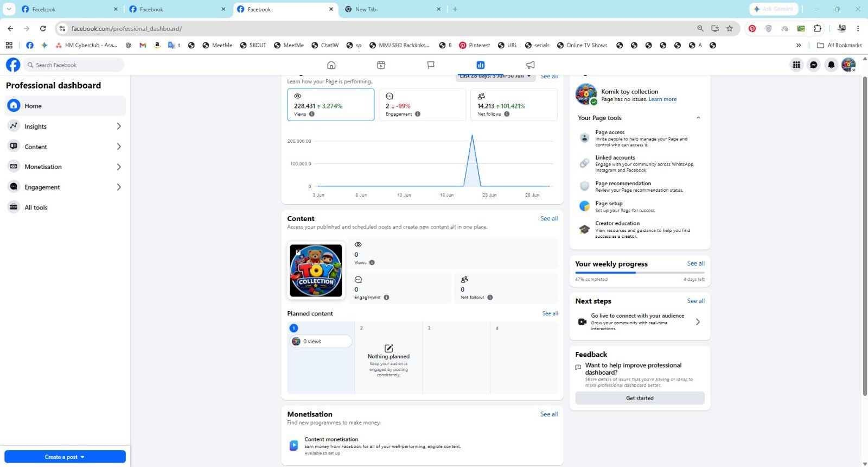Open Messenger chat icon
This screenshot has height=467, width=868.
pos(814,65)
